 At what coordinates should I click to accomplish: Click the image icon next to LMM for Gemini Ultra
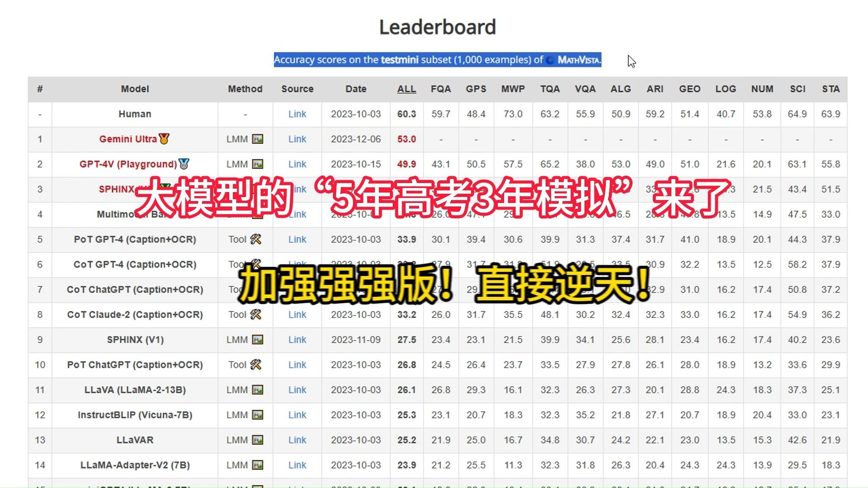258,139
